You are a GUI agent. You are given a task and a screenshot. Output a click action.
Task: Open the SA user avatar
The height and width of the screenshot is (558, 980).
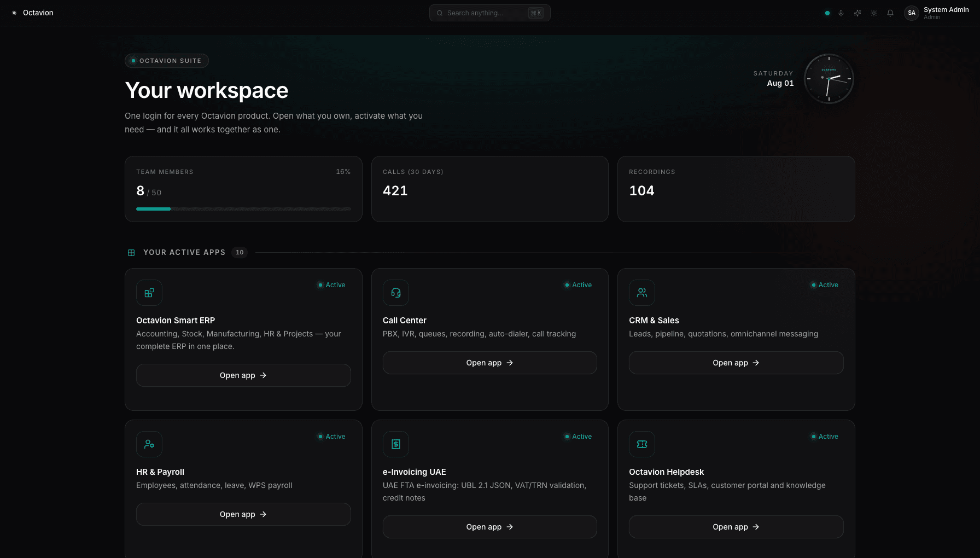912,13
